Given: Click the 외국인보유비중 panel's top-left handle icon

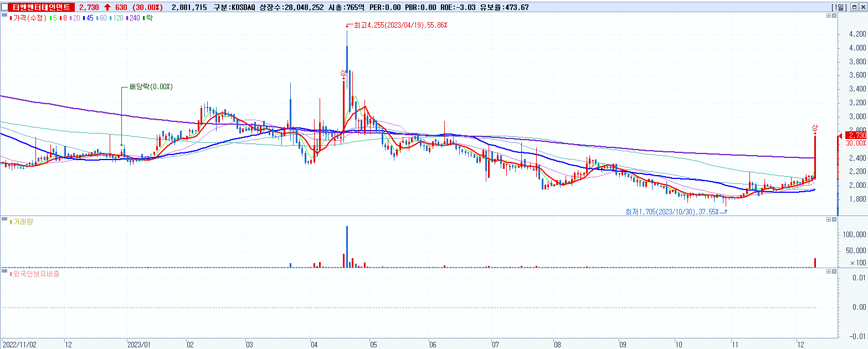Looking at the screenshot, I should coord(4,271).
